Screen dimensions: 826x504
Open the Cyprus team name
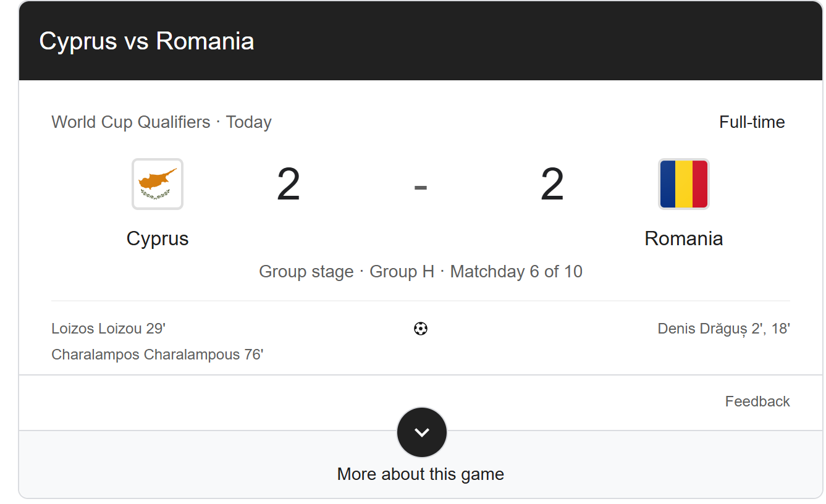tap(158, 238)
